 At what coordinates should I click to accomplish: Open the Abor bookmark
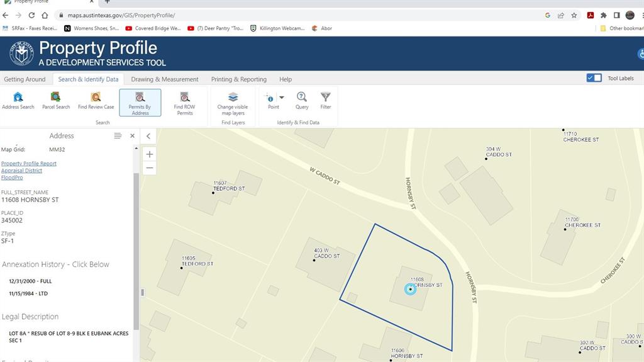click(x=322, y=28)
